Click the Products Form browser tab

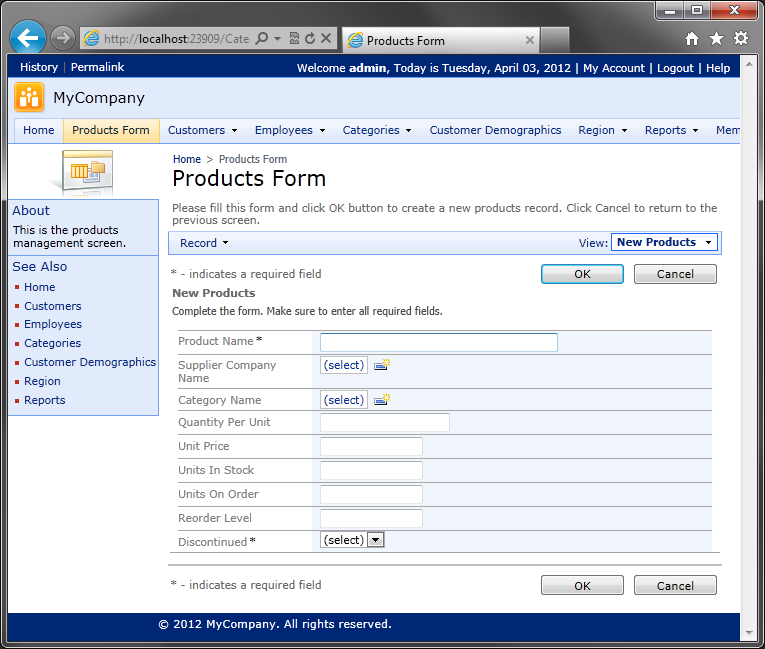pos(440,40)
